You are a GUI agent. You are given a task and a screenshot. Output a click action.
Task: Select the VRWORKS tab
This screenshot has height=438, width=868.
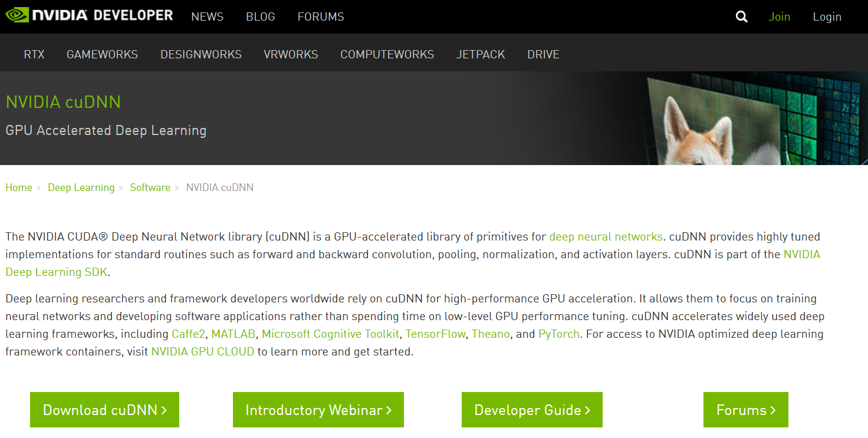click(291, 54)
